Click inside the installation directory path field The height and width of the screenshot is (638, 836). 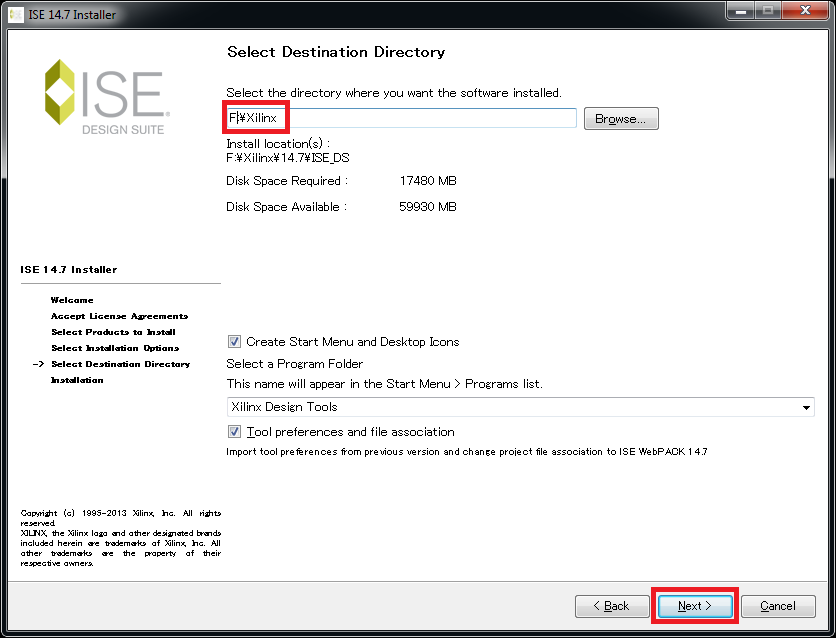[x=400, y=118]
